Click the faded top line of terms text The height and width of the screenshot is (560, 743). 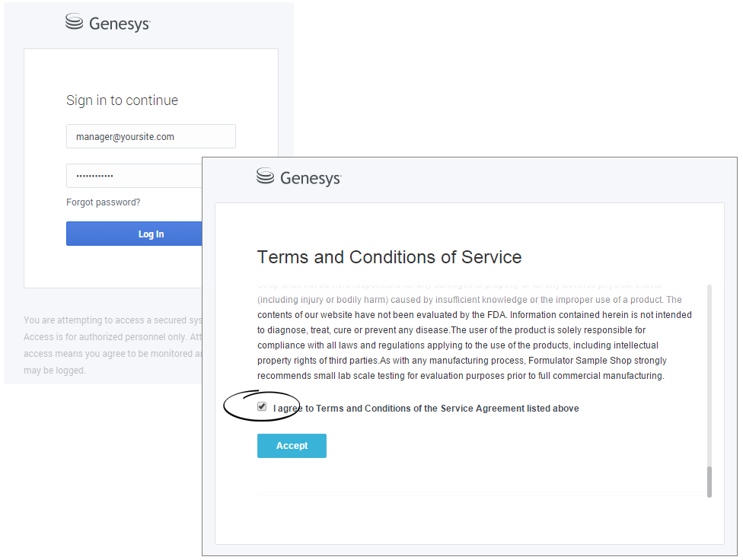coord(457,286)
